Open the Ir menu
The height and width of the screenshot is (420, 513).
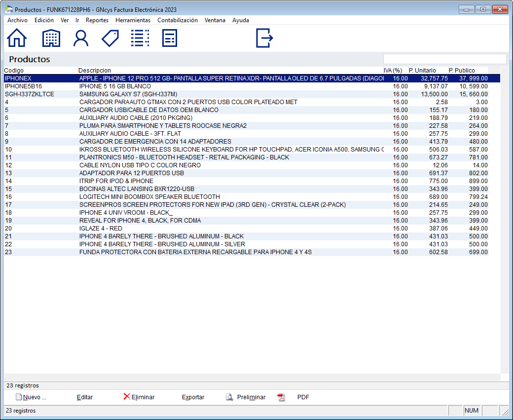[x=77, y=20]
